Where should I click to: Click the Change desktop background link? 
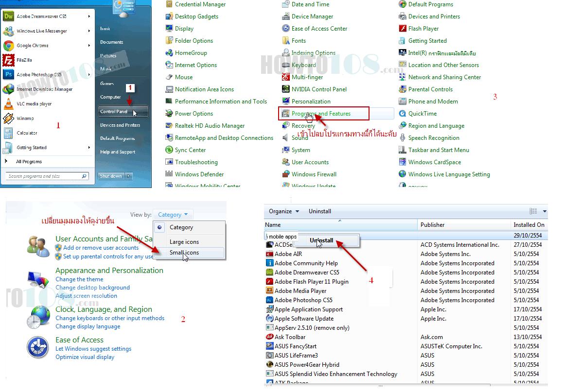point(92,288)
